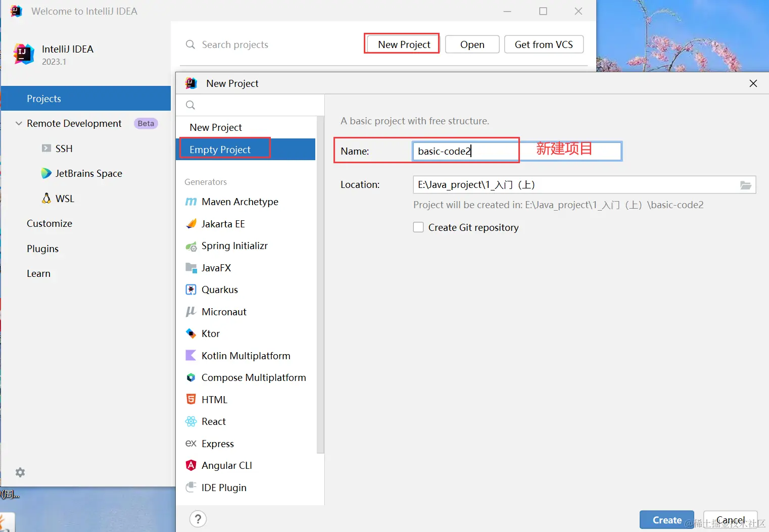Viewport: 769px width, 532px height.
Task: Click the IDE Plugin plug icon
Action: pyautogui.click(x=191, y=487)
